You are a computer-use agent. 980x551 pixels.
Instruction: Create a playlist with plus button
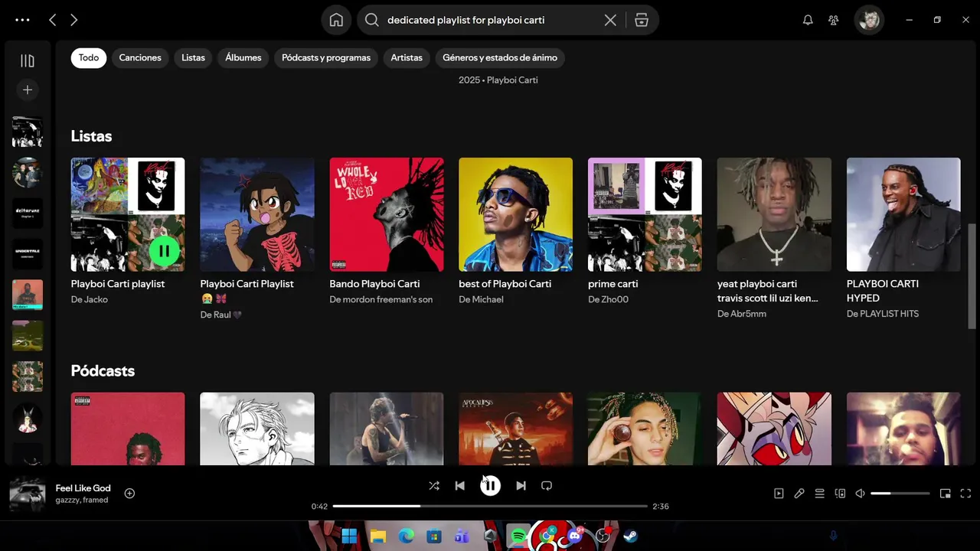(28, 90)
